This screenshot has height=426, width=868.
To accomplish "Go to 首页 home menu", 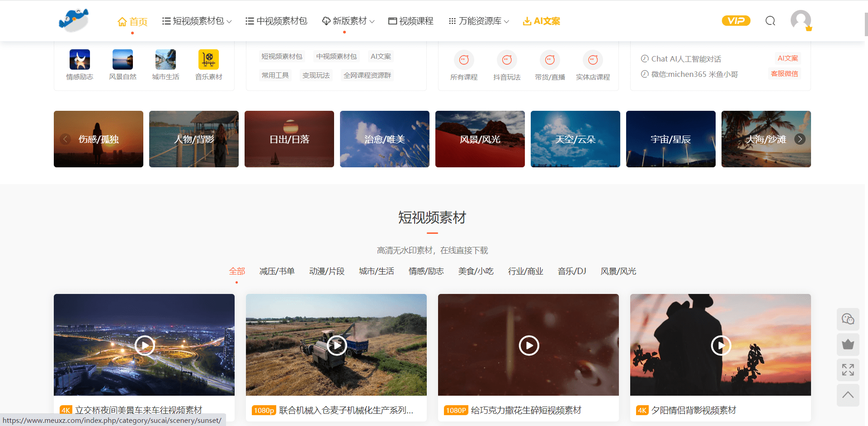I will tap(132, 21).
